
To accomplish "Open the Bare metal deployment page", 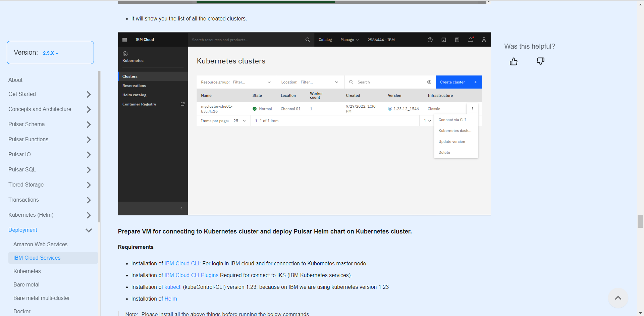I will point(26,284).
